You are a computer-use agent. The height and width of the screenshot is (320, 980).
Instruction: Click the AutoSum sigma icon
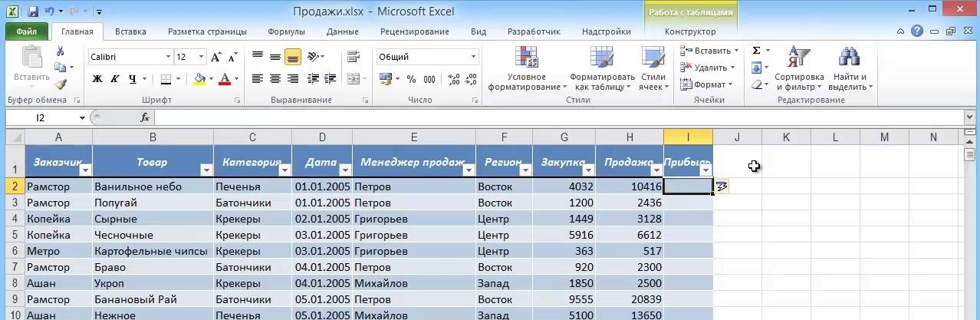[x=756, y=50]
